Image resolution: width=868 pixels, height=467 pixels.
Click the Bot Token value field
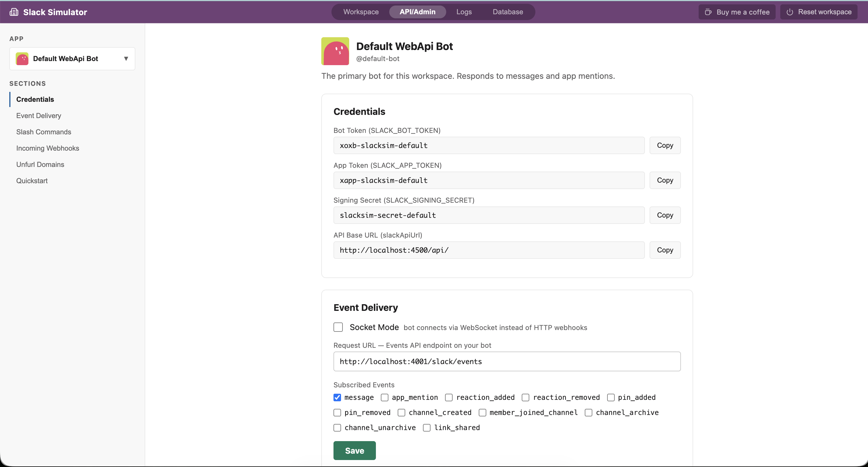(x=489, y=145)
